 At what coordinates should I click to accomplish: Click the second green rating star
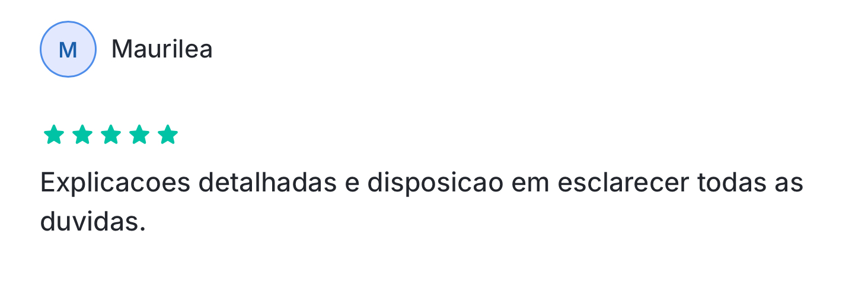click(82, 135)
